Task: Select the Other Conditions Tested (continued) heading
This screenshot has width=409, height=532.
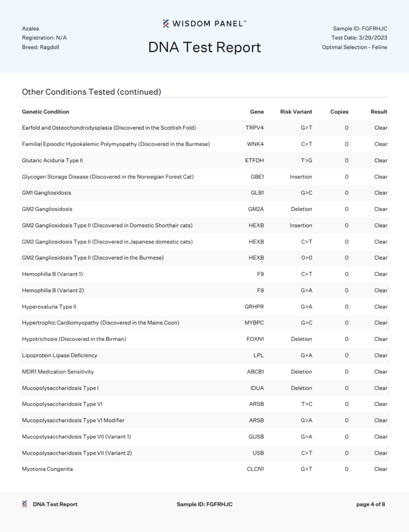Action: tap(91, 92)
